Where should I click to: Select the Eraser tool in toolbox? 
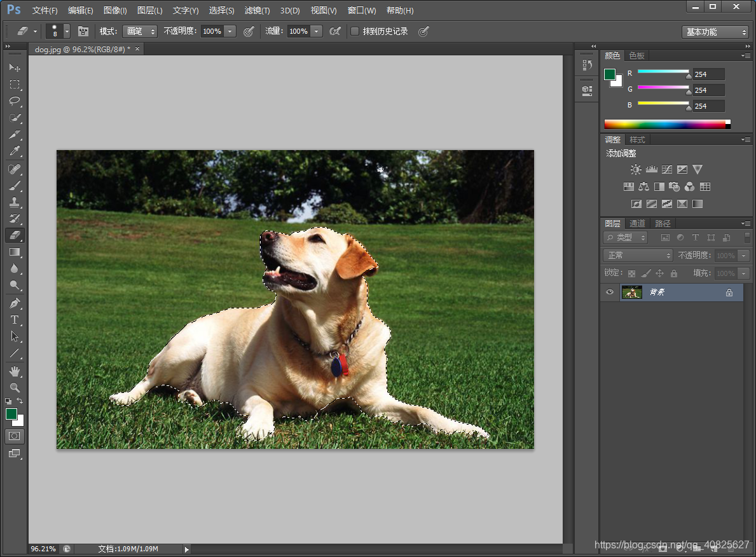click(15, 235)
